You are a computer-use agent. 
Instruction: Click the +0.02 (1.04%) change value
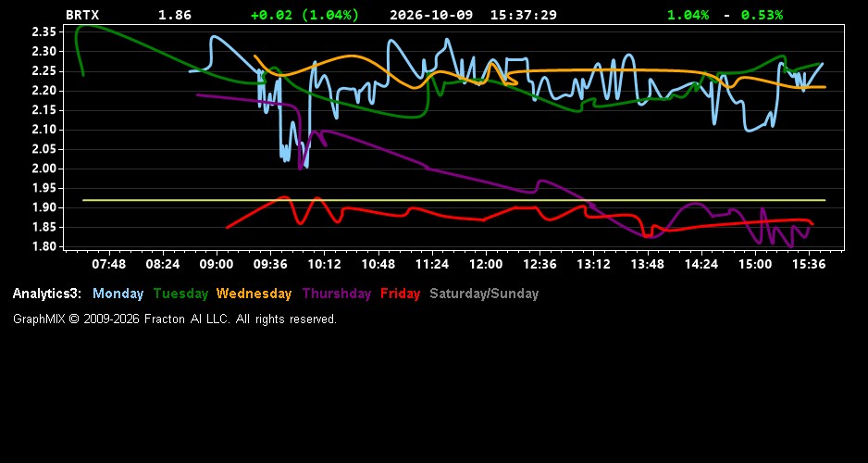coord(305,15)
